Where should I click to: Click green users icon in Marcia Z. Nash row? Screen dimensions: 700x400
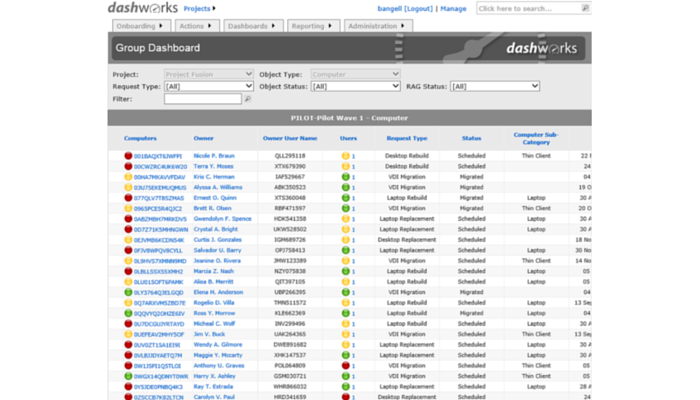[x=346, y=271]
